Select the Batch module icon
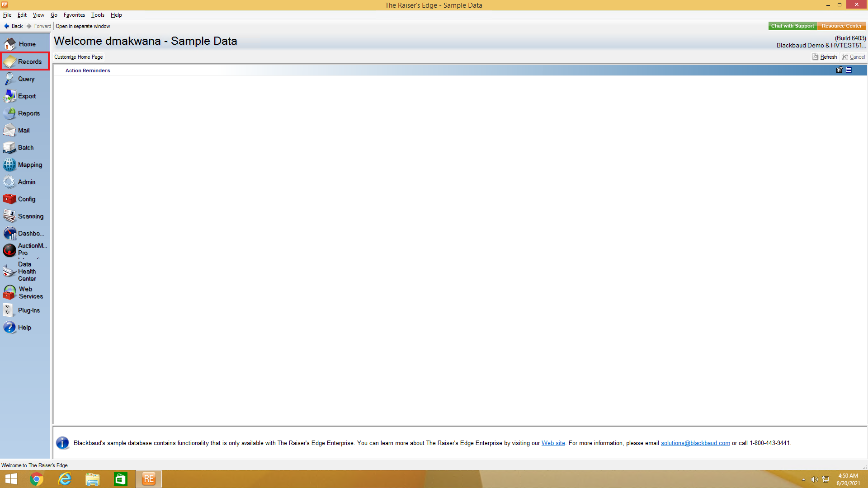The image size is (868, 488). coord(9,148)
